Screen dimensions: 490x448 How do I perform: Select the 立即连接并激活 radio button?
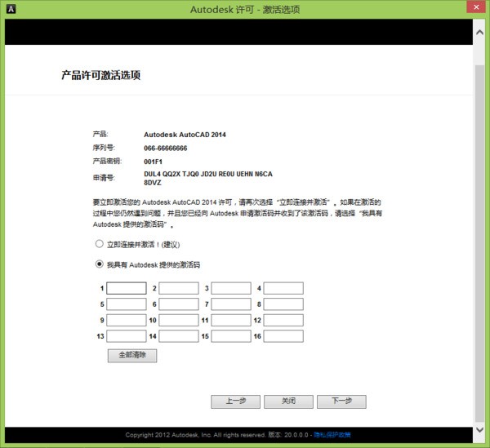[100, 243]
